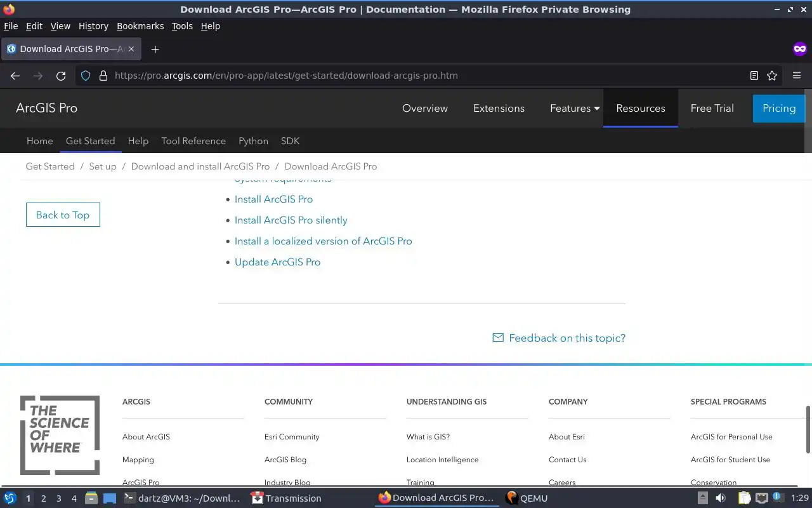View site security via the padlock icon

(x=103, y=76)
